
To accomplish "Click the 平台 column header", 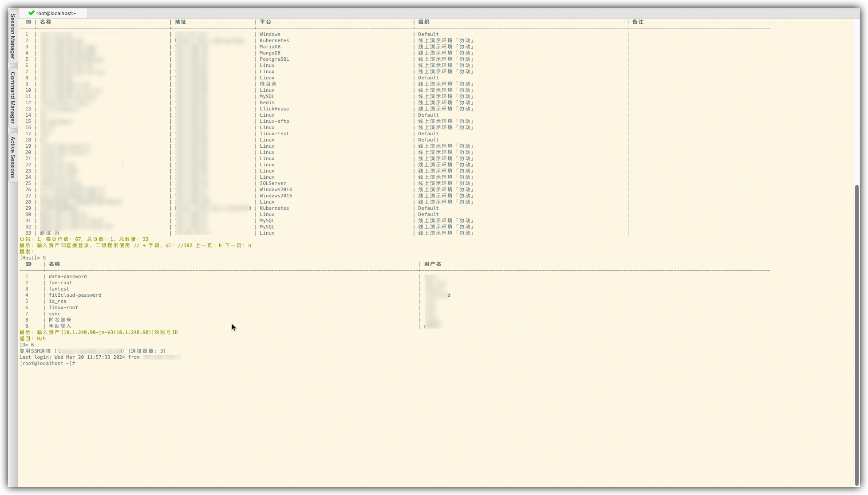I will click(x=265, y=22).
